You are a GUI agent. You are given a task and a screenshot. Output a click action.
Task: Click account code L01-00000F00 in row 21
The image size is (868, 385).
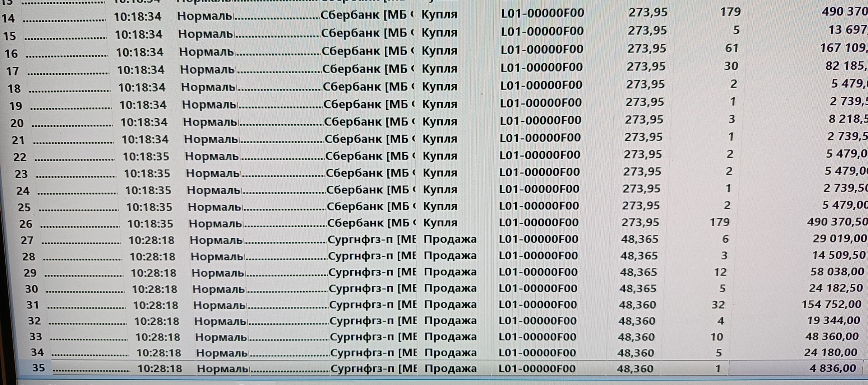click(540, 138)
